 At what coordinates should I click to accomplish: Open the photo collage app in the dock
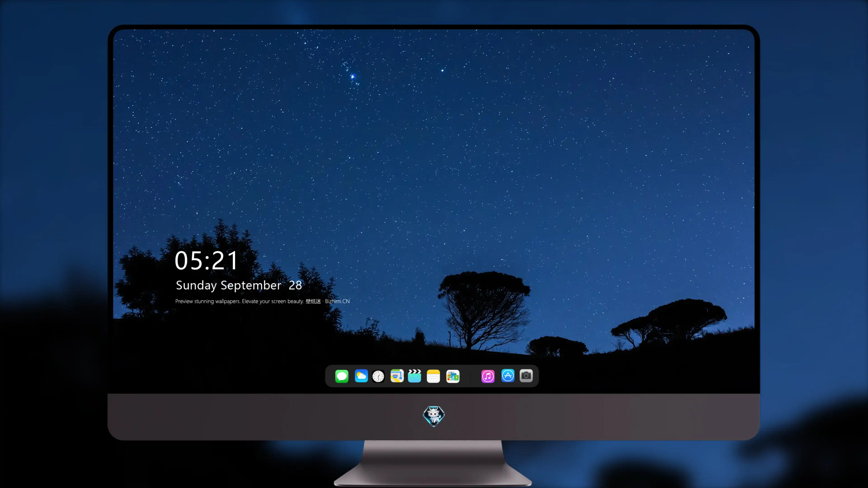coord(453,376)
